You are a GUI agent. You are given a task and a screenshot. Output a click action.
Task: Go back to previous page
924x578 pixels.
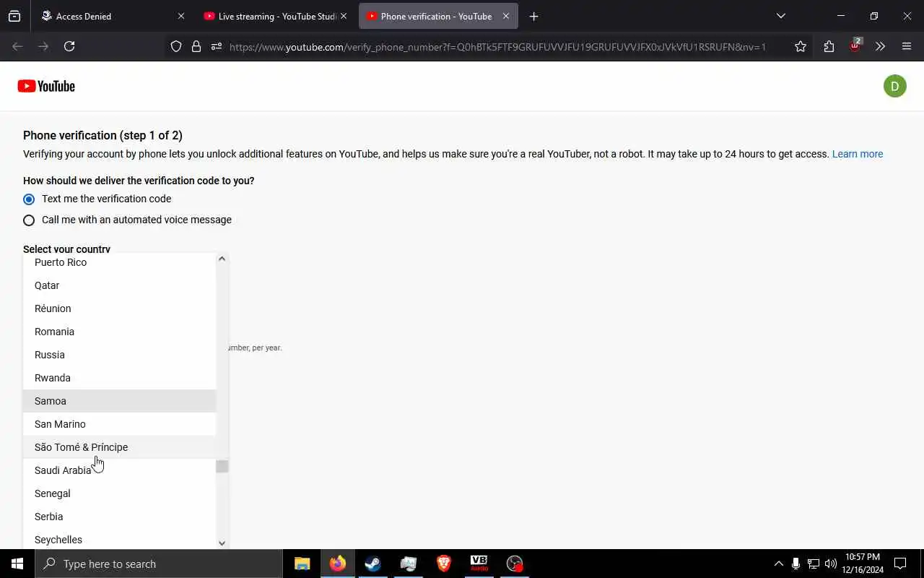17,46
